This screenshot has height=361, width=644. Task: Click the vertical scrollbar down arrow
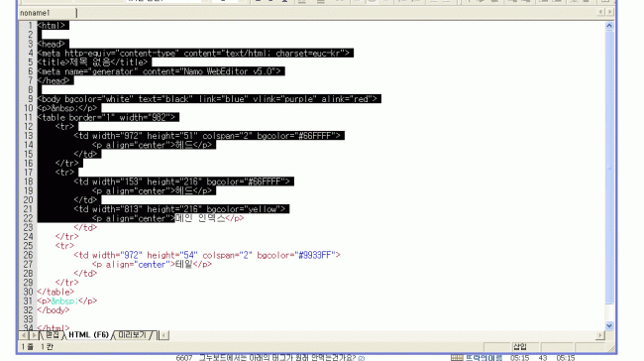tap(609, 325)
